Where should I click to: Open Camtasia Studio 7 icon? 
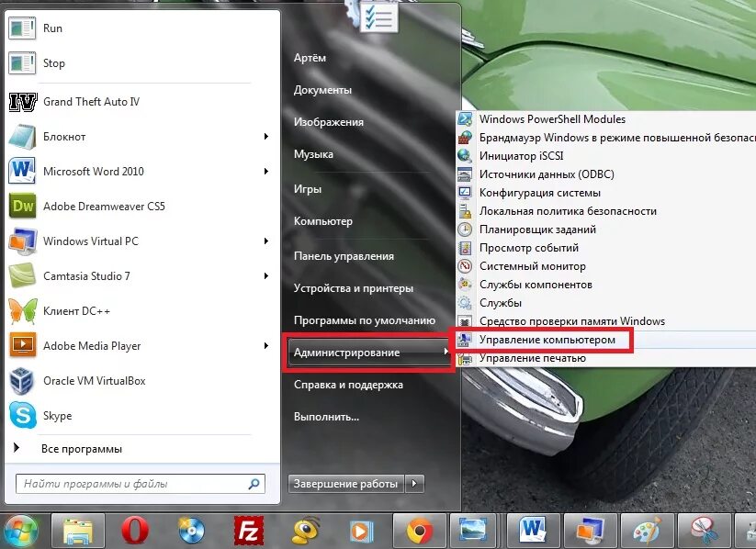[x=22, y=275]
